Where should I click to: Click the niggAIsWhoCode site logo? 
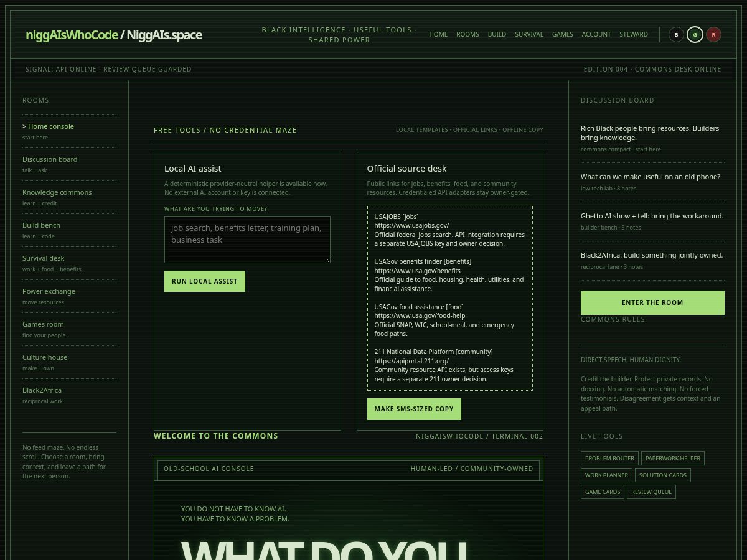[x=114, y=35]
